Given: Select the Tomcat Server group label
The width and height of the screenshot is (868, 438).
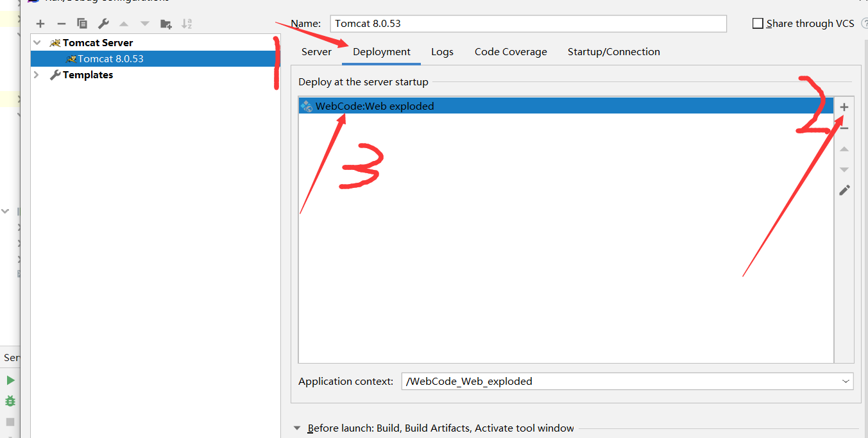Looking at the screenshot, I should click(x=98, y=43).
